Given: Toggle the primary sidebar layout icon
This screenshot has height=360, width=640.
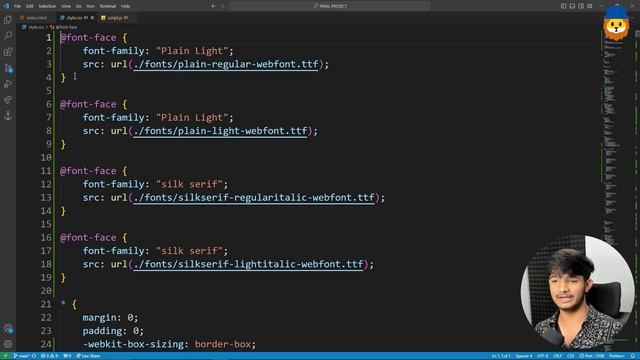Looking at the screenshot, I should click(x=563, y=6).
